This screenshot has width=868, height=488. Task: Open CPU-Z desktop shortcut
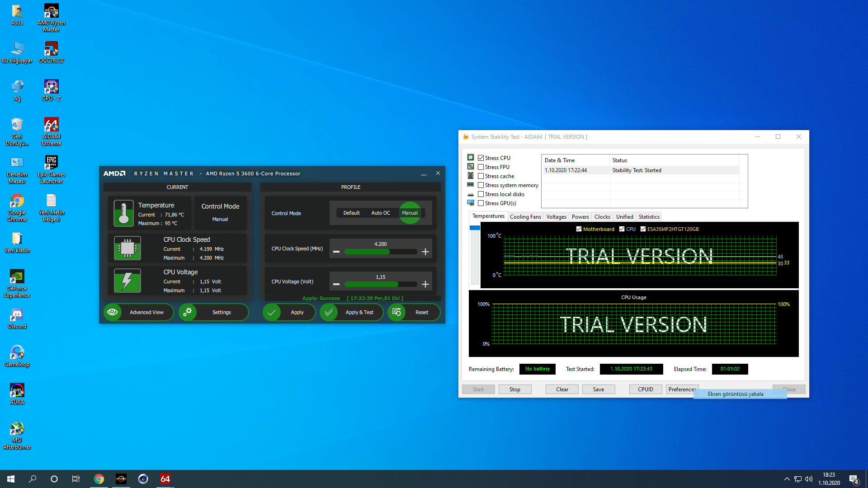(51, 87)
